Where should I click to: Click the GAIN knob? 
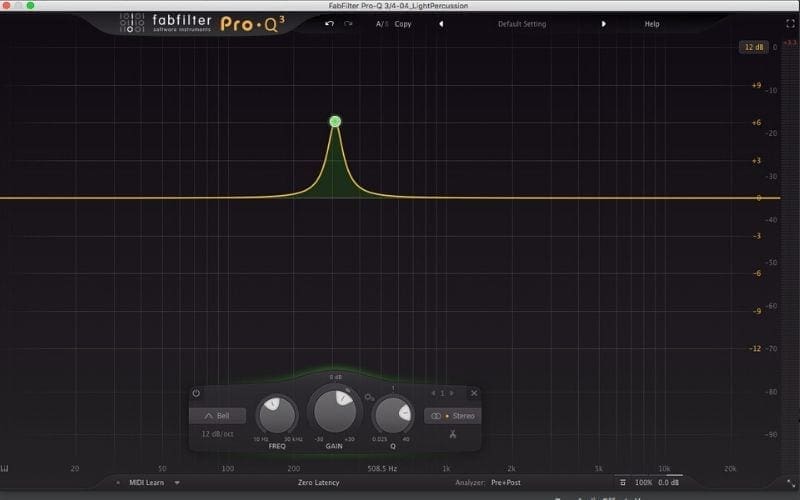point(335,411)
